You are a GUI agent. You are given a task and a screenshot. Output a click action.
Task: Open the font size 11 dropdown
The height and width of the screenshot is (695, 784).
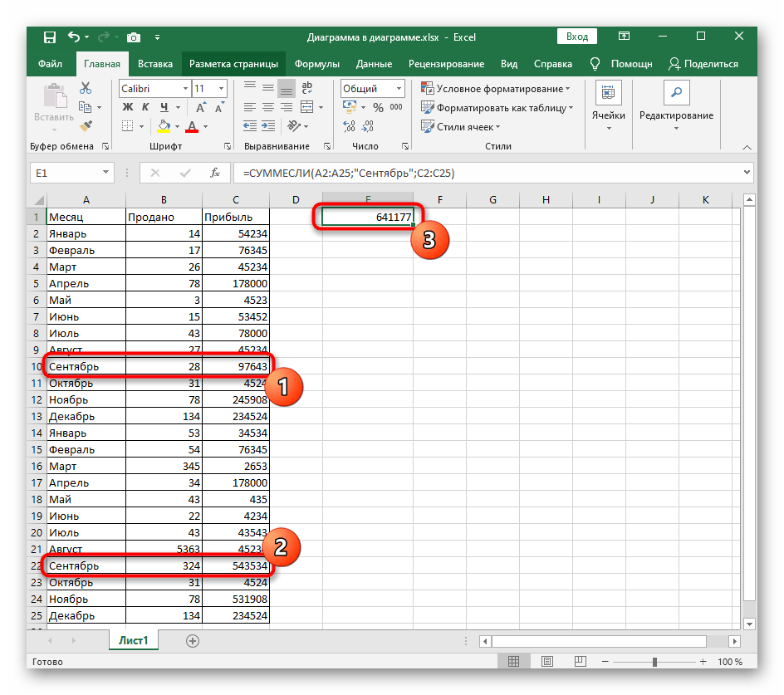pyautogui.click(x=222, y=89)
